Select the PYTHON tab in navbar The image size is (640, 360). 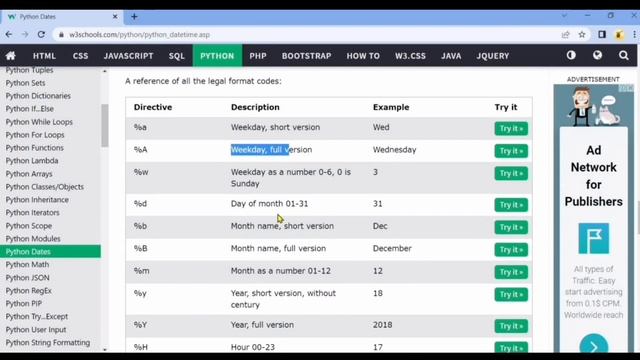point(217,56)
